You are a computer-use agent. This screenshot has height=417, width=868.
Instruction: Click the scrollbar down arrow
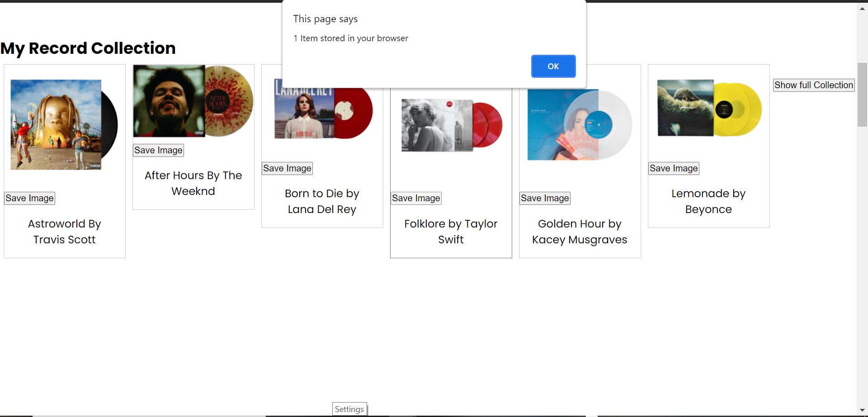point(863,410)
